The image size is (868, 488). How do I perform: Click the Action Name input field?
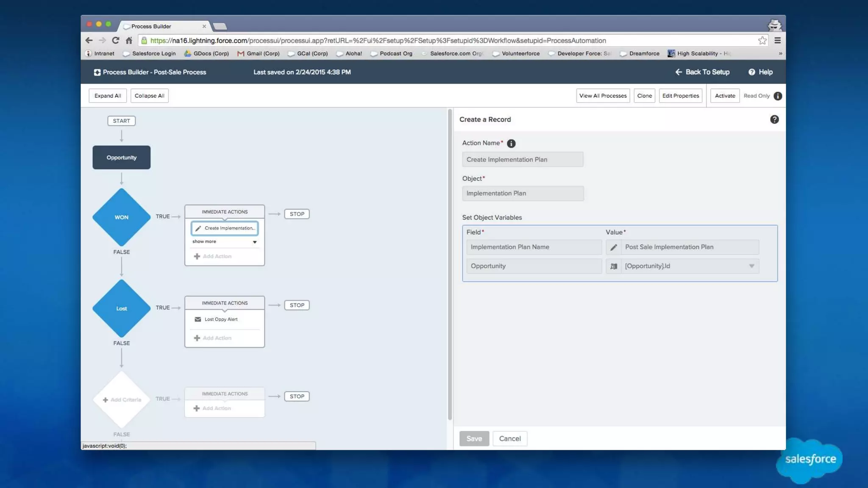click(x=522, y=160)
